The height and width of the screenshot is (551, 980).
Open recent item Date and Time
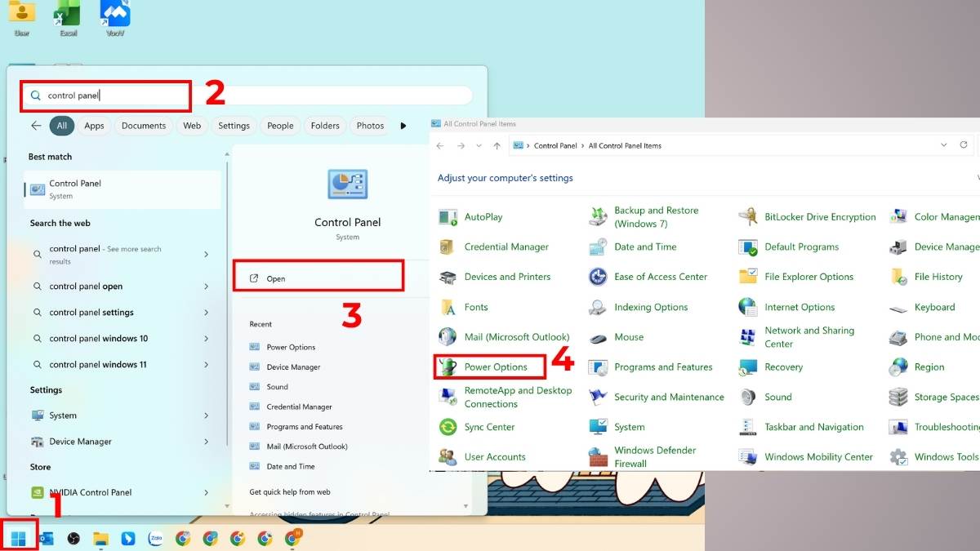tap(290, 466)
